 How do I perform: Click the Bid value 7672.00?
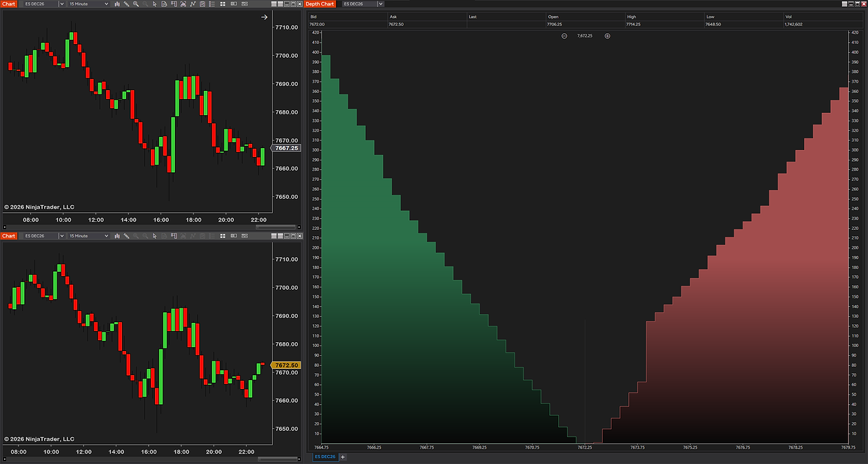pos(318,24)
